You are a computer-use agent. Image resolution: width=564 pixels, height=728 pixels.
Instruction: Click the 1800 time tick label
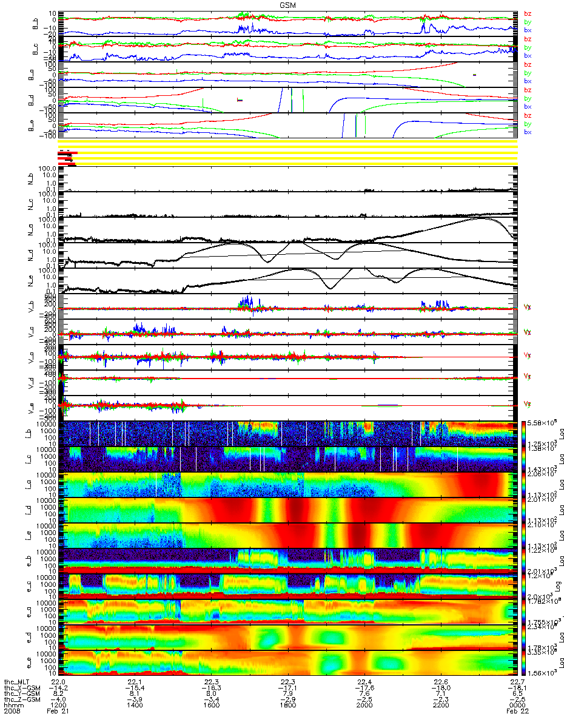[287, 706]
